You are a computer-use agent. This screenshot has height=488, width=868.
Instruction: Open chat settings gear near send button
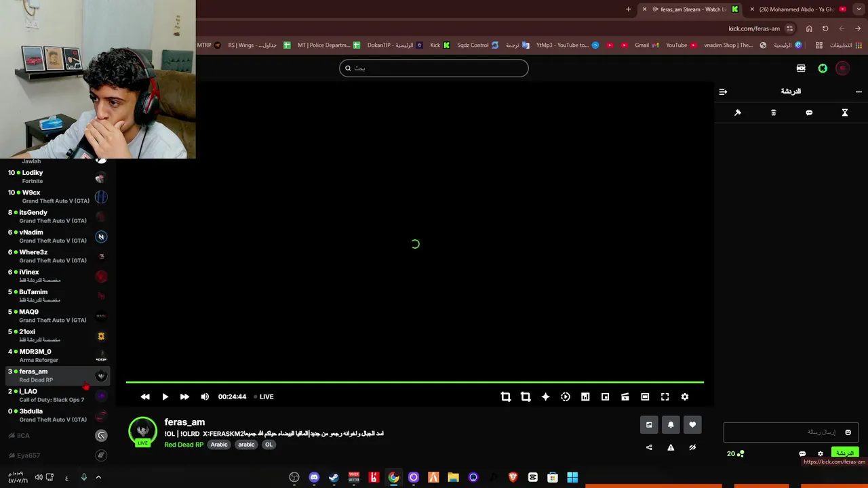(x=821, y=453)
